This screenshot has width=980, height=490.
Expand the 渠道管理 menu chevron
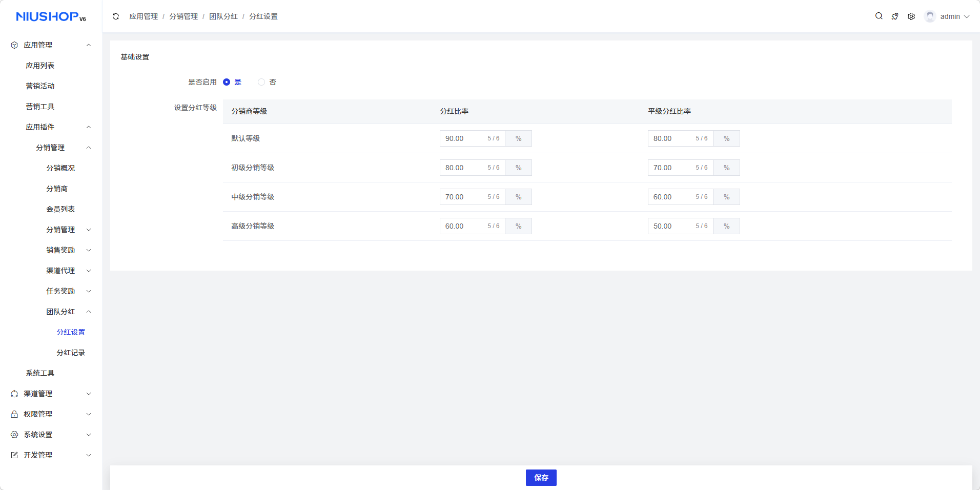click(x=89, y=394)
